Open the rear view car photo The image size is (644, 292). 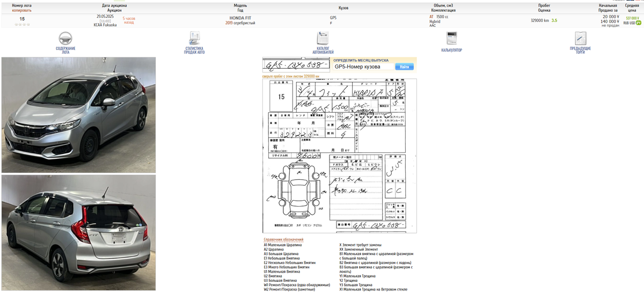coord(79,233)
